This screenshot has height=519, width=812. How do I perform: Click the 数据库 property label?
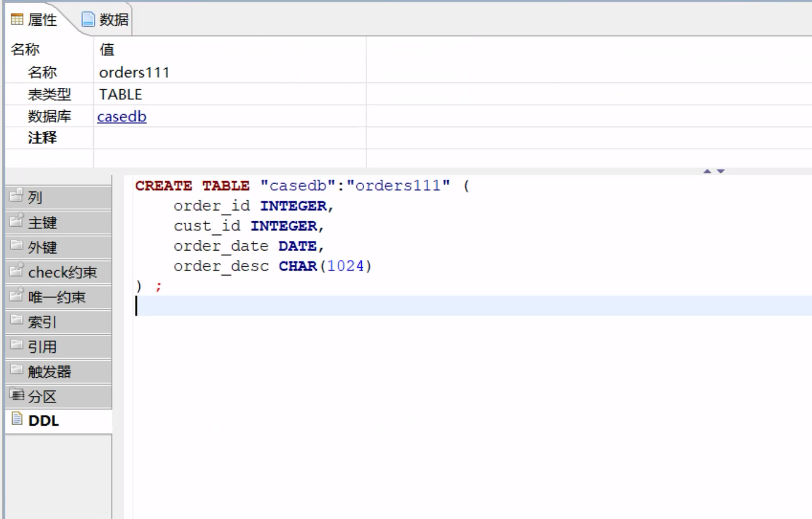[x=50, y=117]
